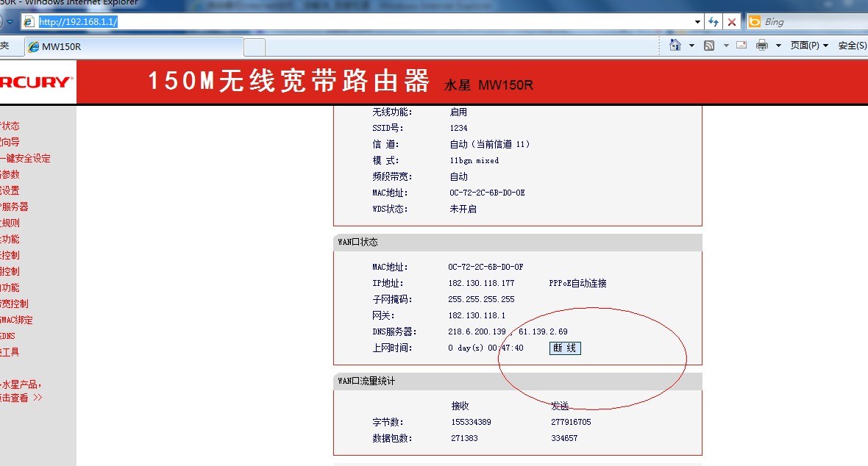
Task: Click the Bing search box
Action: point(814,22)
